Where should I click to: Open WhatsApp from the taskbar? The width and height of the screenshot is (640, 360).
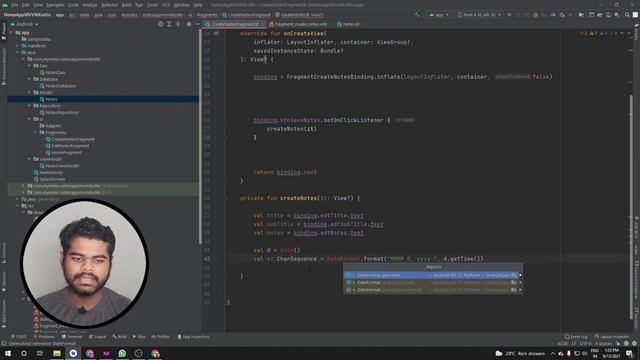pos(122,353)
